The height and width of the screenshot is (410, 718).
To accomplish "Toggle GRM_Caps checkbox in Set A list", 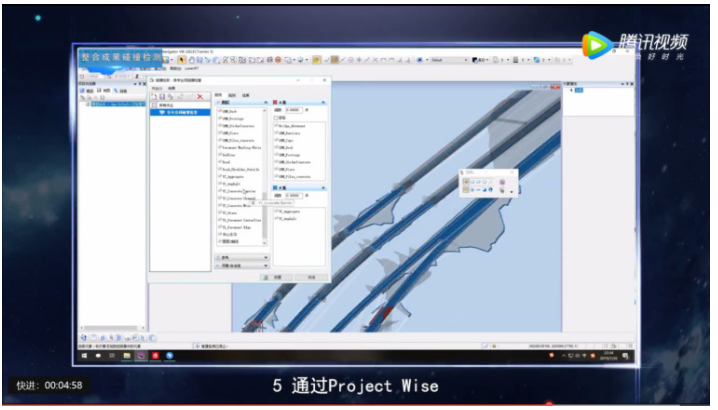I will coord(277,140).
